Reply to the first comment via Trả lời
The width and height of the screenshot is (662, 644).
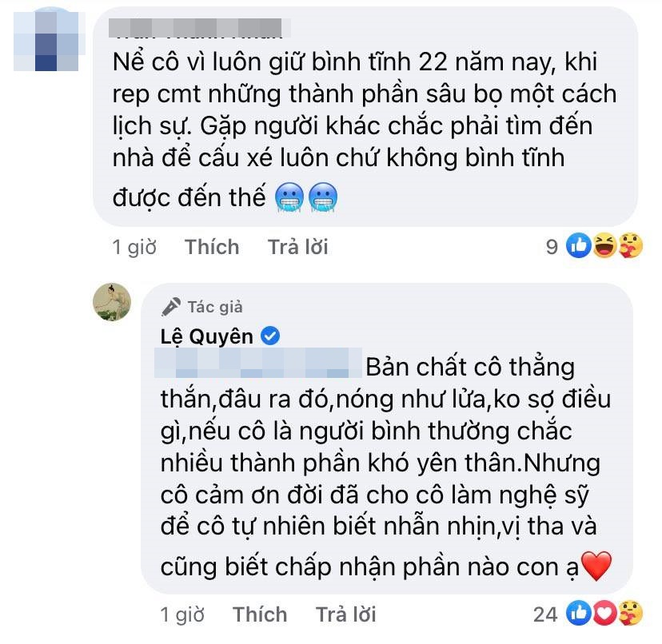click(298, 247)
